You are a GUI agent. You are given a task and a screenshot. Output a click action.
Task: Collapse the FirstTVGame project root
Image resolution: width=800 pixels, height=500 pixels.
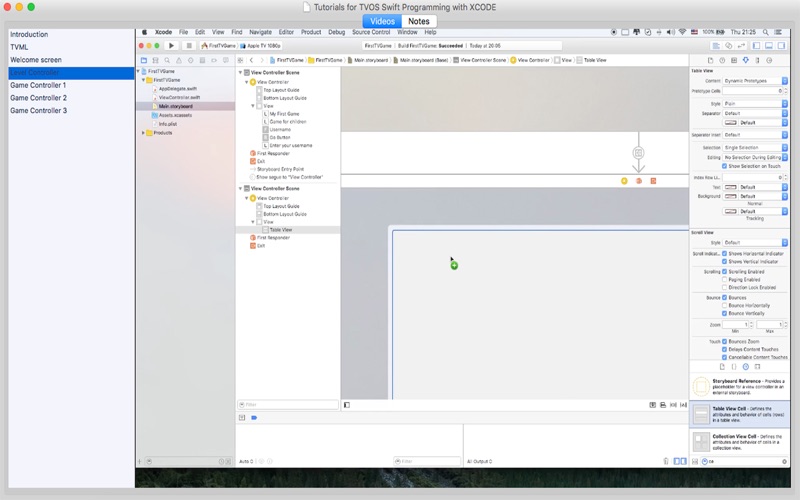coord(138,71)
